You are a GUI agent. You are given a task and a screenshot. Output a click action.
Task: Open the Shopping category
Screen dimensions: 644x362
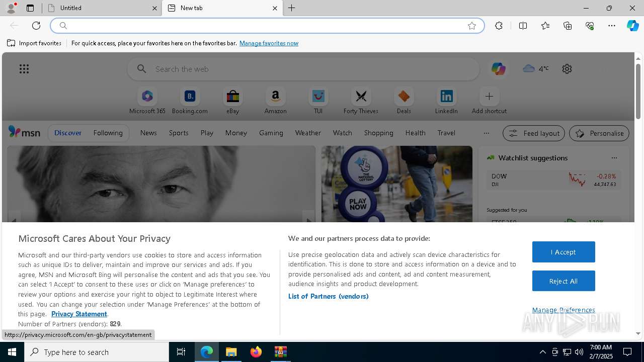pos(378,133)
